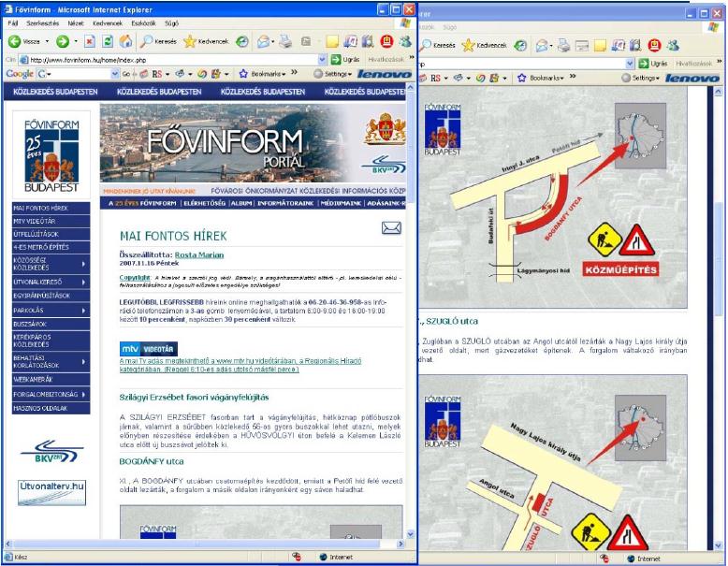Open WEBKAMERÁK sidebar item

click(51, 379)
